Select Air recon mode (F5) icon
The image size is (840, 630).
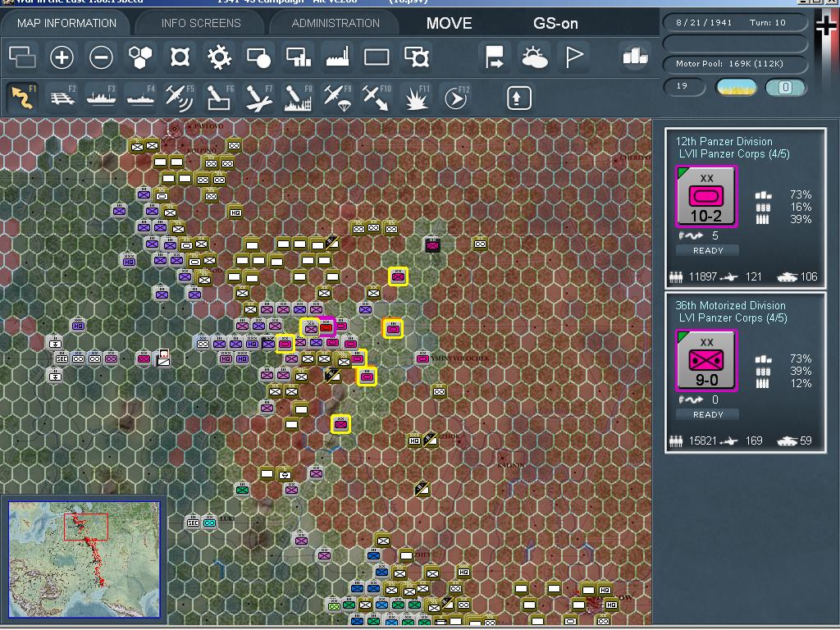[x=180, y=98]
